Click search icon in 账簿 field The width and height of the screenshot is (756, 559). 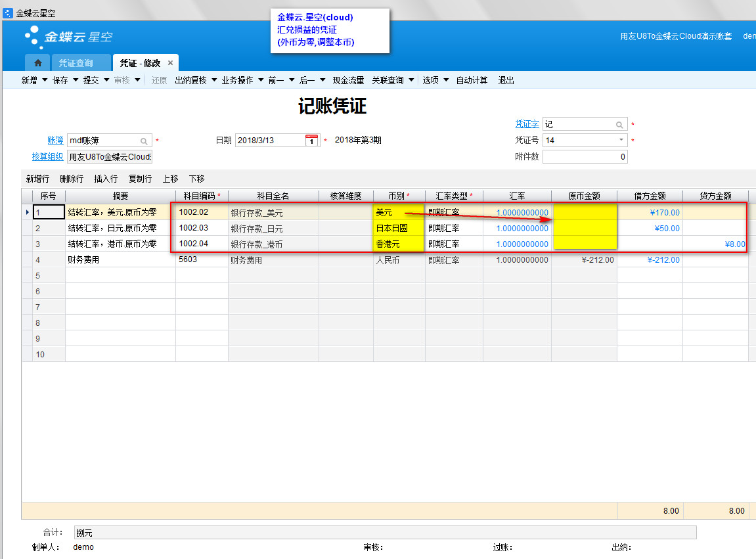pos(144,141)
